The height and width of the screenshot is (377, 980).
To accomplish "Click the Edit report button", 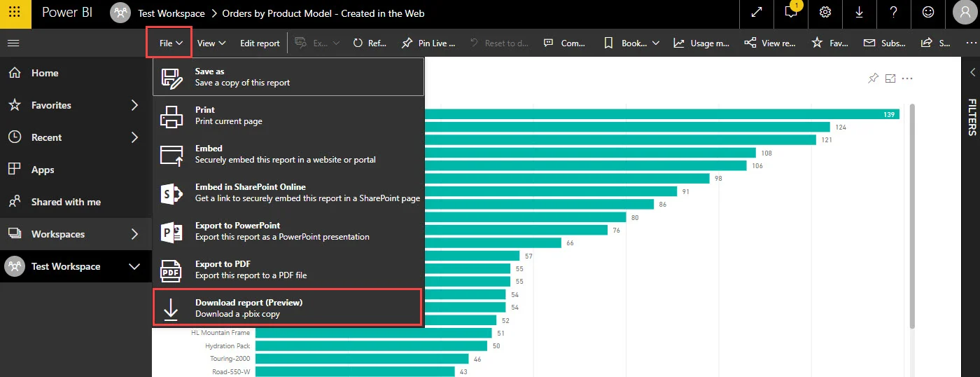I will point(260,43).
